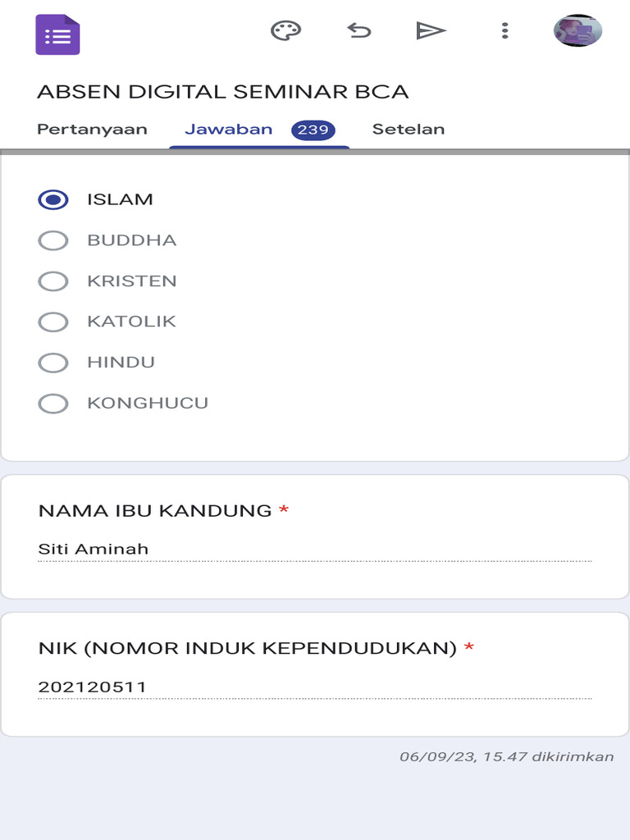
Task: Select the ISLAM radio option
Action: pyautogui.click(x=53, y=199)
